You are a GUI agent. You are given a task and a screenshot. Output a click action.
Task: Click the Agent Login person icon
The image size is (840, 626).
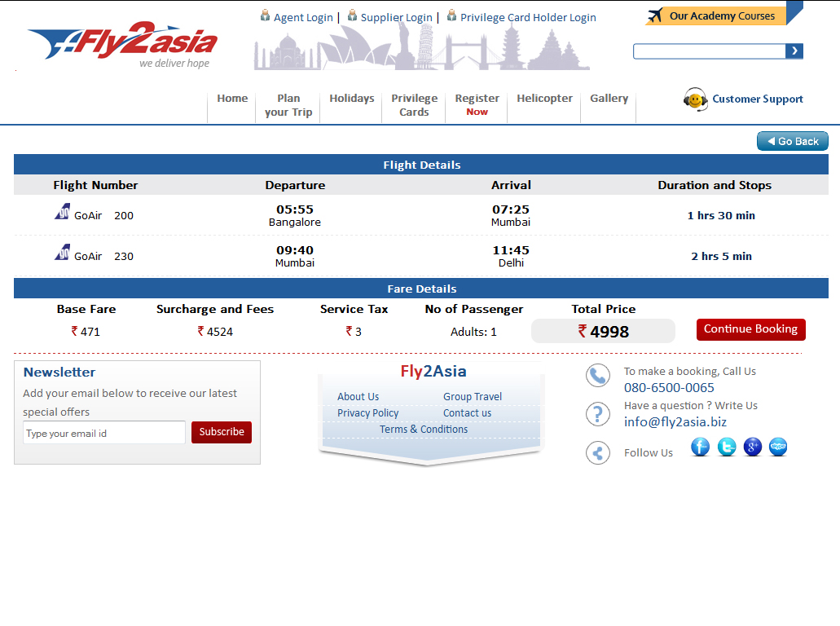click(265, 15)
